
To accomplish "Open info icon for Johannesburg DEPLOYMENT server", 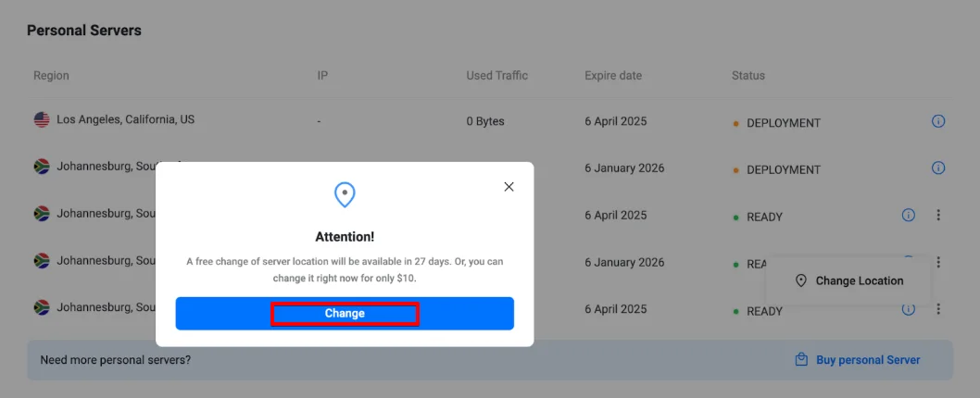I will pos(938,168).
